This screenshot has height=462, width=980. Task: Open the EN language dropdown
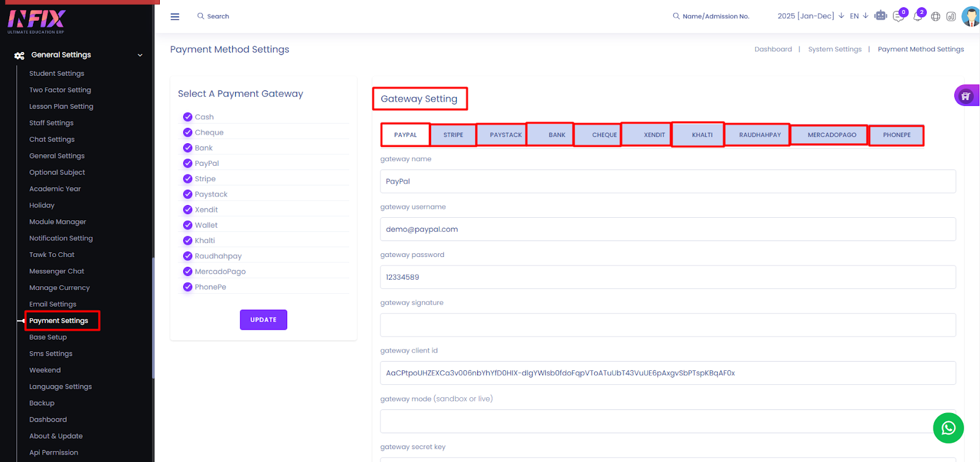click(x=859, y=16)
